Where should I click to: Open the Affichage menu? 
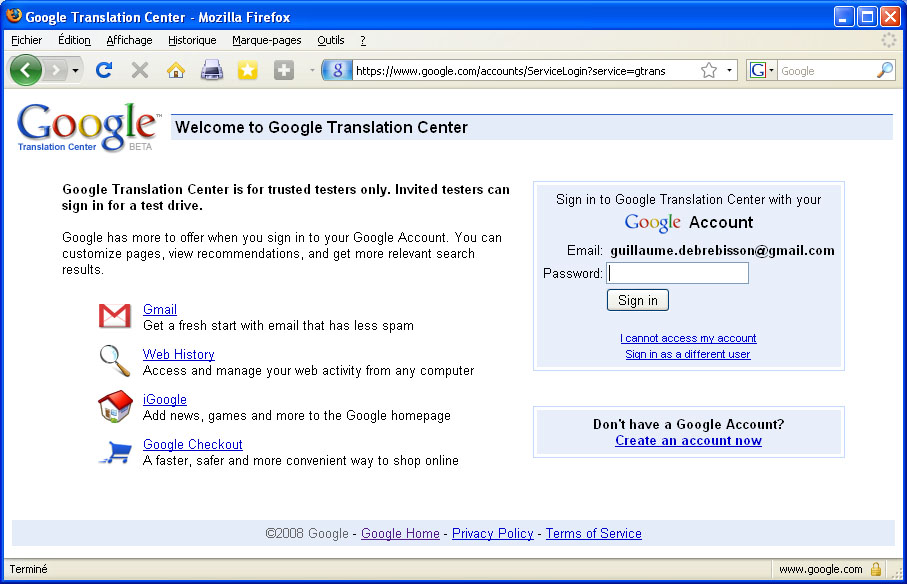pos(129,40)
